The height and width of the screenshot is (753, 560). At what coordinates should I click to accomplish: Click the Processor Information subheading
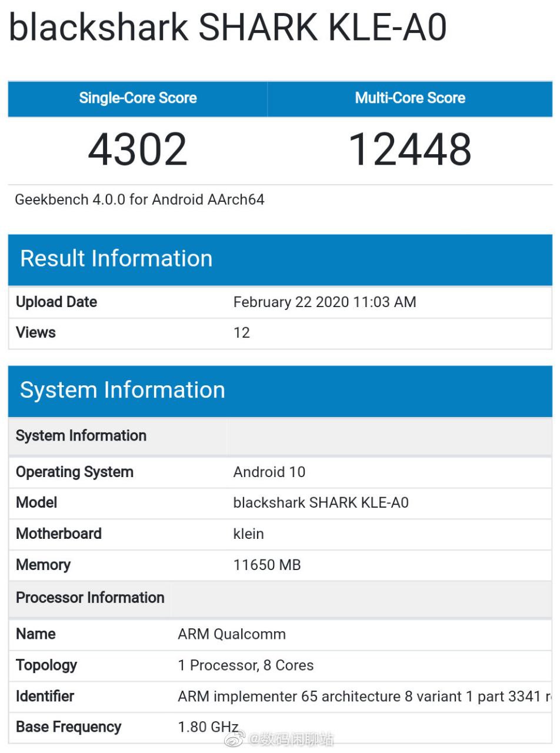[x=90, y=598]
